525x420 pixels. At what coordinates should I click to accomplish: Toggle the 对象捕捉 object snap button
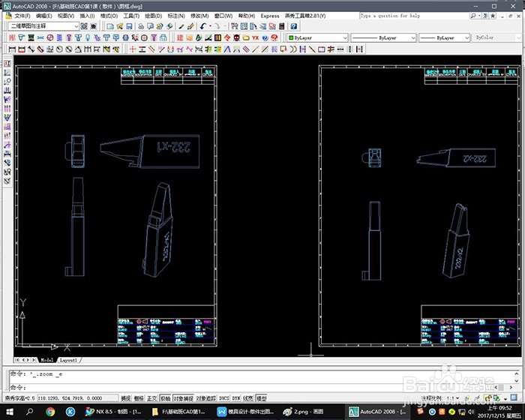183,398
